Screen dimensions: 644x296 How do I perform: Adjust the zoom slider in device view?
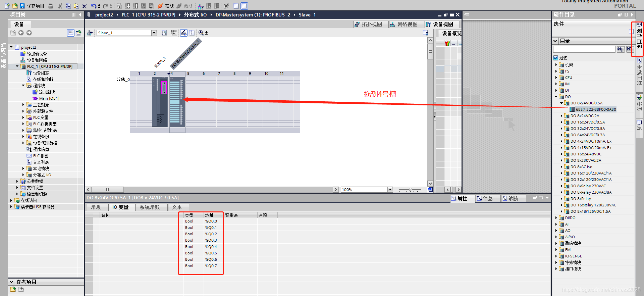click(x=410, y=190)
